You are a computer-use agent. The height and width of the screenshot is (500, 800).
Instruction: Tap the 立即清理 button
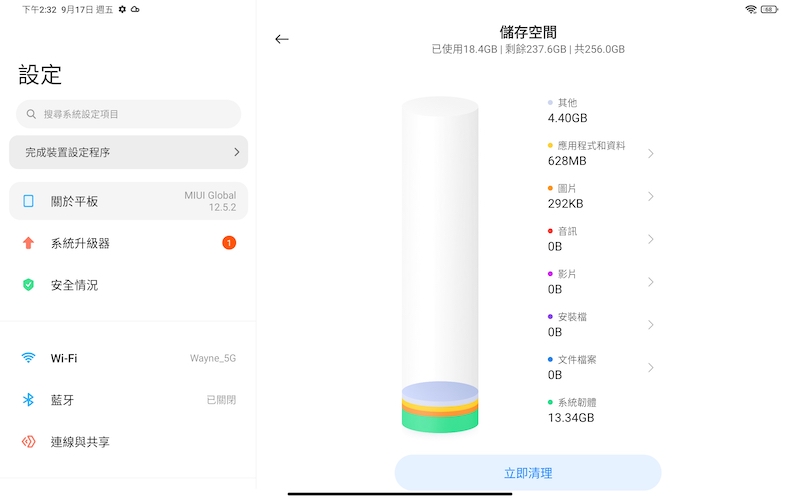tap(528, 473)
